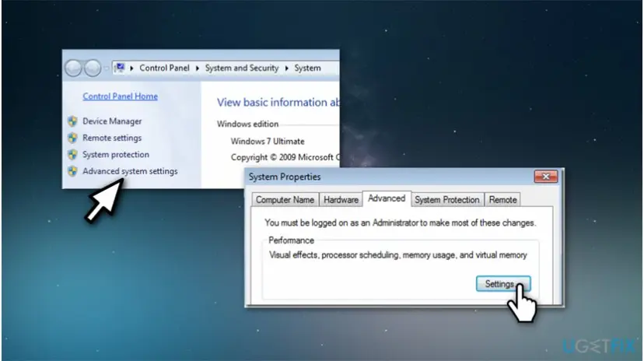This screenshot has height=361, width=644.
Task: Click shield icon beside Device Manager
Action: (x=72, y=121)
